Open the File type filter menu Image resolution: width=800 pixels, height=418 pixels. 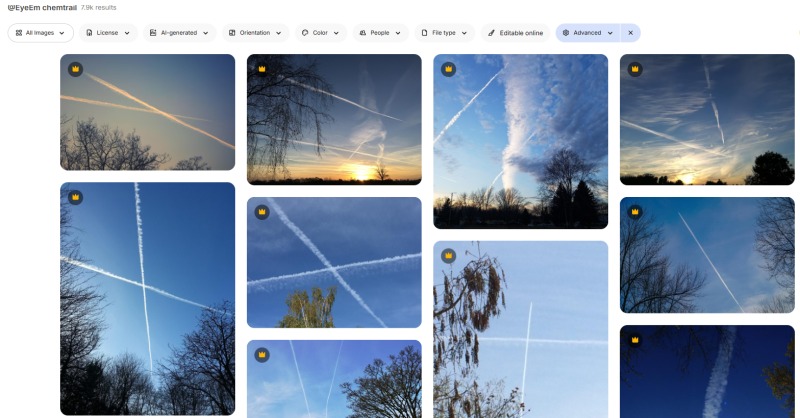(x=444, y=33)
